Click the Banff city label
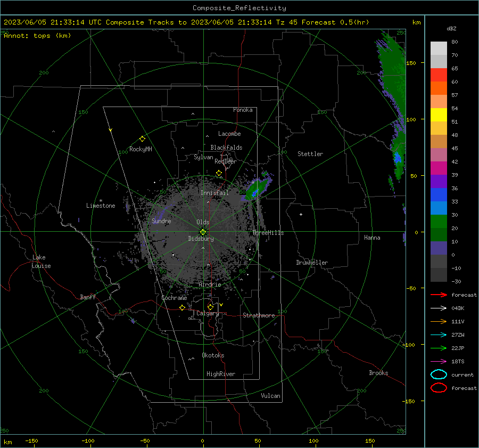Image resolution: width=479 pixels, height=448 pixels. pos(88,297)
